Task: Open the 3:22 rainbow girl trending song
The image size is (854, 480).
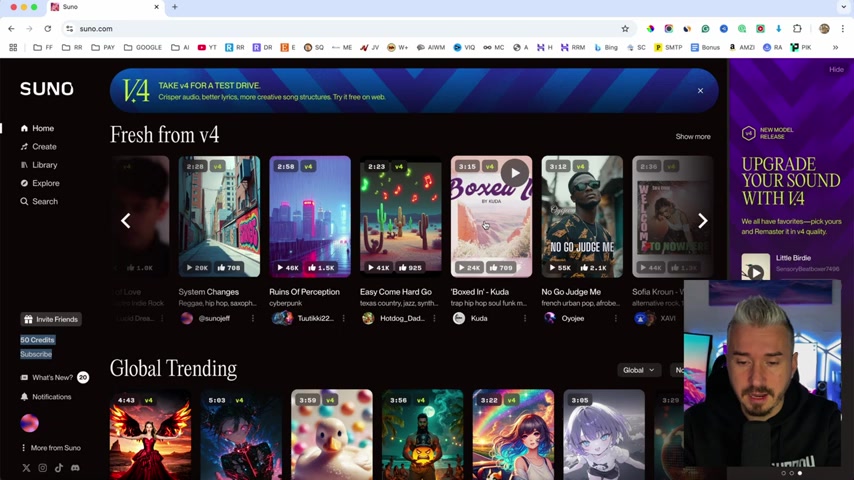Action: (x=513, y=434)
